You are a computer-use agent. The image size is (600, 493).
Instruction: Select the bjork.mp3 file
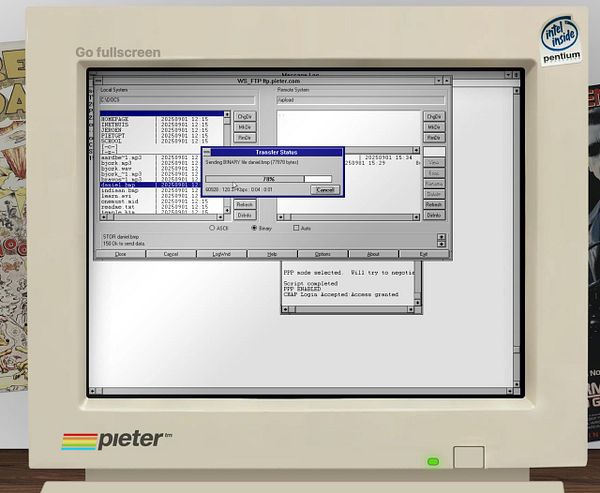(x=151, y=163)
